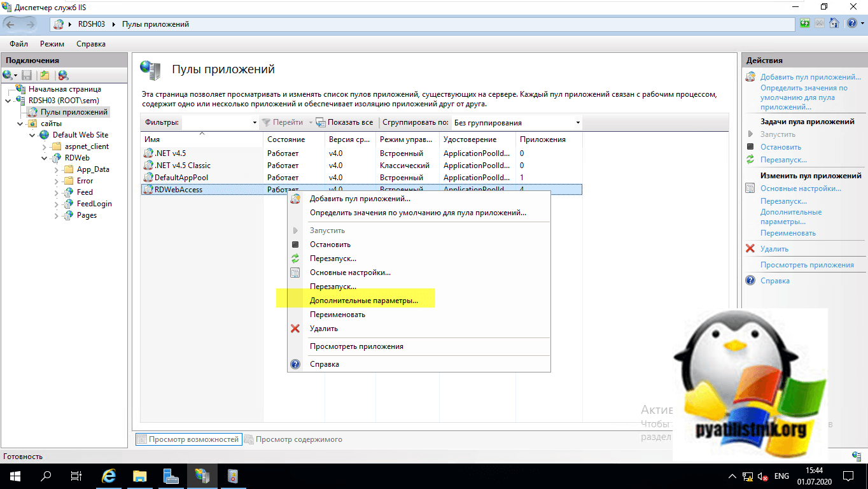Screen dimensions: 868x489
Task: Click the taskbar search magnifier
Action: pyautogui.click(x=46, y=476)
